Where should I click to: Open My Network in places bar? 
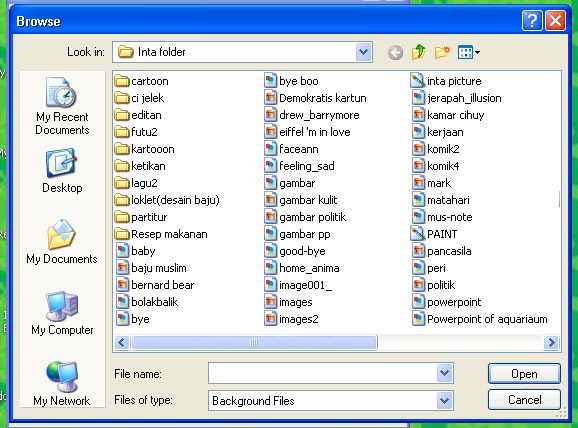pyautogui.click(x=62, y=383)
